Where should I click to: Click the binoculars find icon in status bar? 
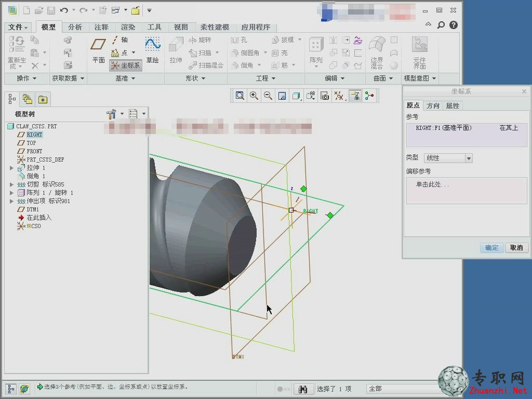(x=303, y=389)
